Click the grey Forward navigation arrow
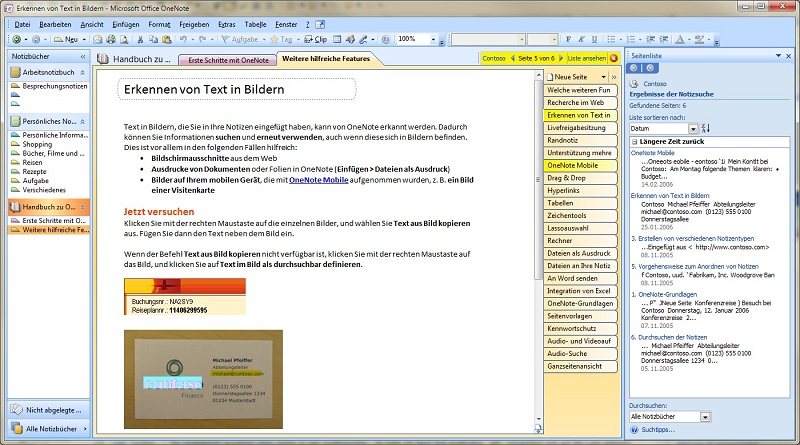 pyautogui.click(x=36, y=39)
